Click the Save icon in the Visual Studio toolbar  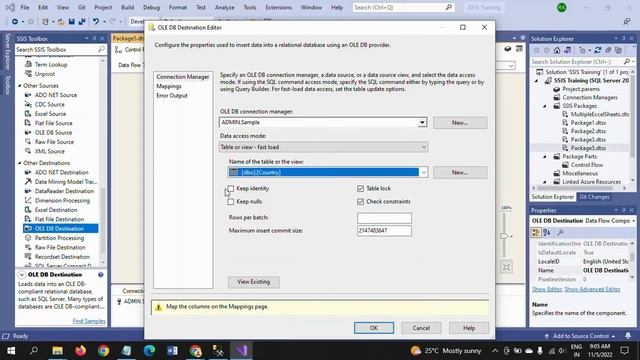click(71, 22)
